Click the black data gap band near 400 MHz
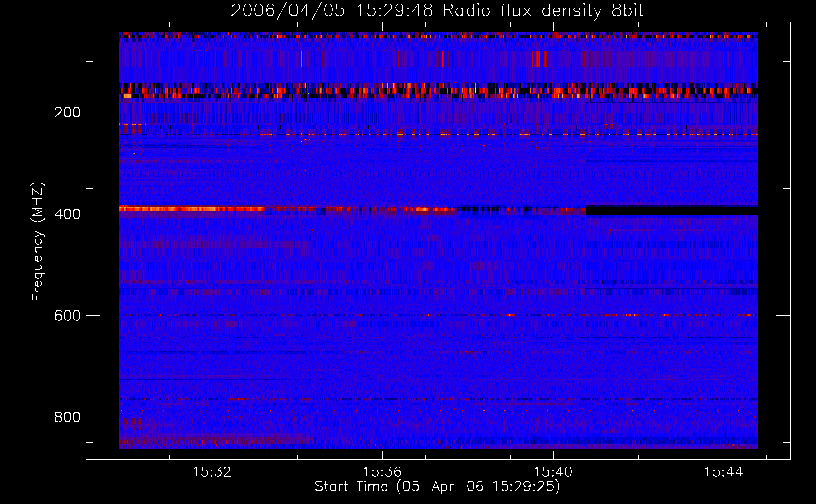The height and width of the screenshot is (504, 816). (672, 210)
